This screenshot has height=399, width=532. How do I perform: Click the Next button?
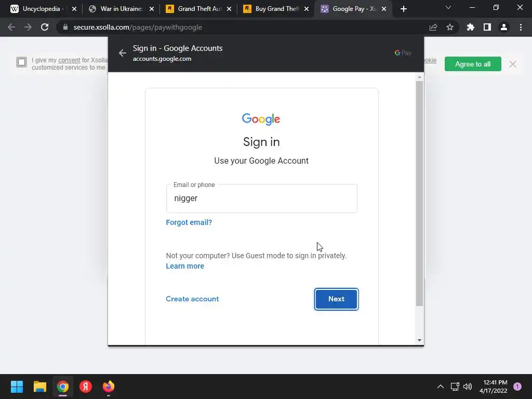point(336,299)
